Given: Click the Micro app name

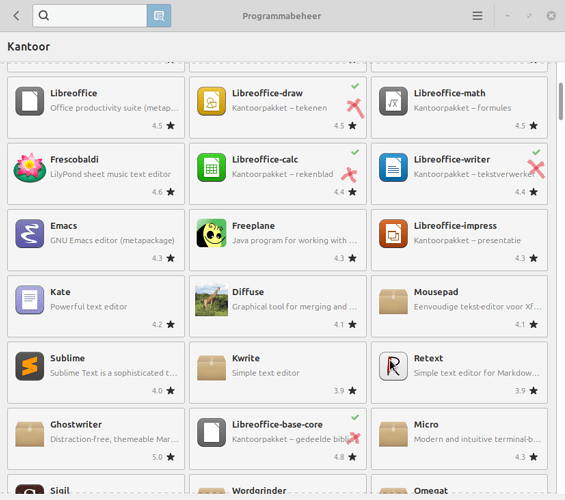Looking at the screenshot, I should 426,424.
